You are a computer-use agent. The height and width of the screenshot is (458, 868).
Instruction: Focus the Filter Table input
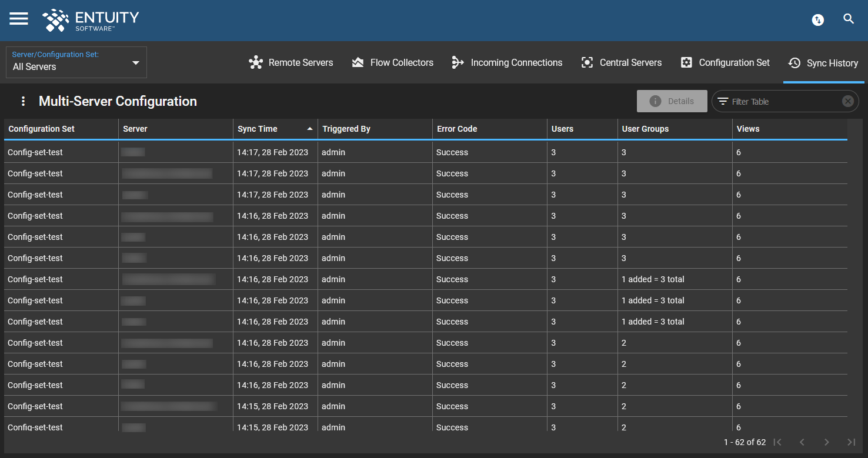[x=785, y=102]
